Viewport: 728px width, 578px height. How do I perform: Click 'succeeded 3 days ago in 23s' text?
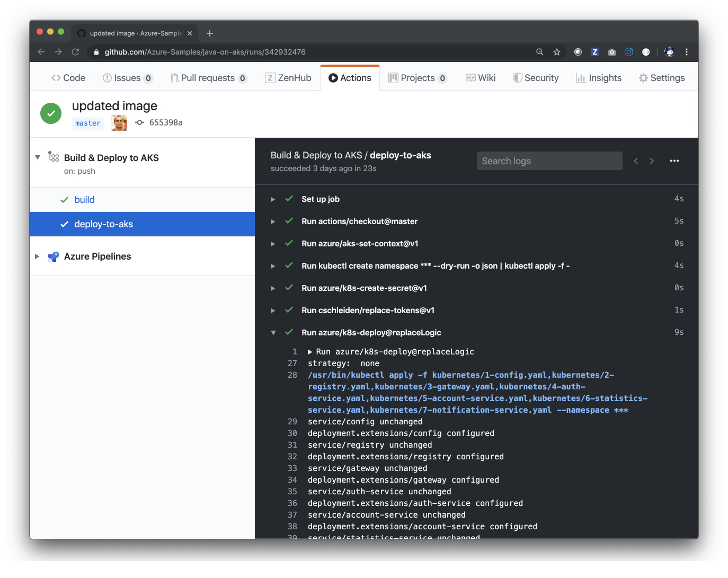tap(324, 168)
